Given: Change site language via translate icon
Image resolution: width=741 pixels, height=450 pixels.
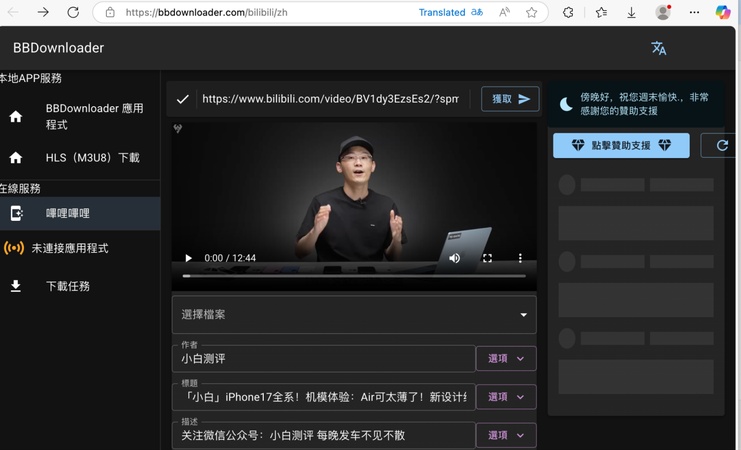Looking at the screenshot, I should [659, 48].
